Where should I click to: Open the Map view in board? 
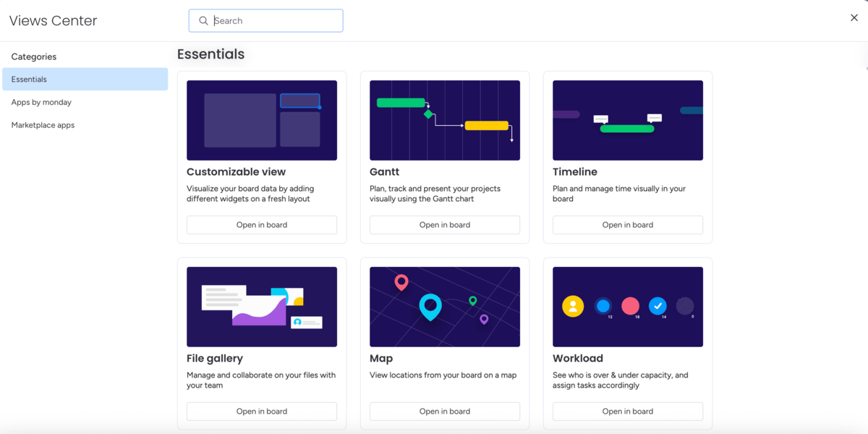444,412
